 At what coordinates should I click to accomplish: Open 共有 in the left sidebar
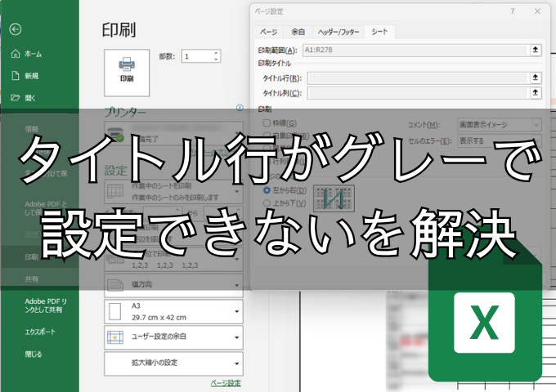click(x=32, y=279)
